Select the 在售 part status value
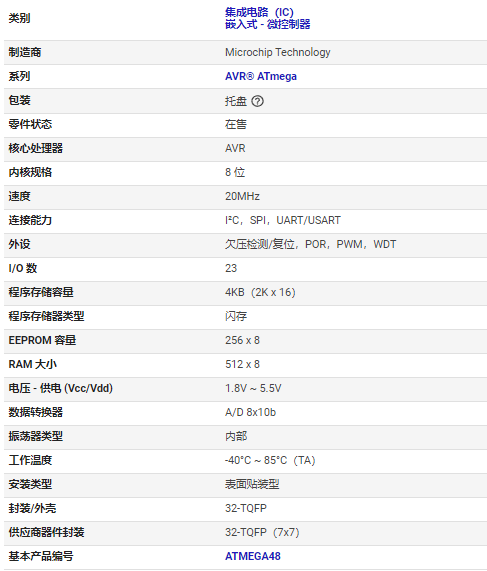Viewport: 487px width, 571px height. pos(236,125)
